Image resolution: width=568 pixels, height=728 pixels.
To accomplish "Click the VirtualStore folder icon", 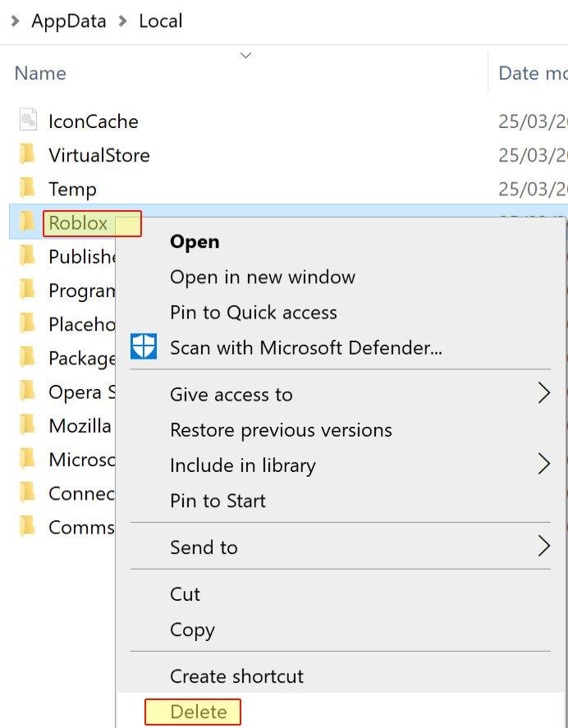I will (x=27, y=154).
